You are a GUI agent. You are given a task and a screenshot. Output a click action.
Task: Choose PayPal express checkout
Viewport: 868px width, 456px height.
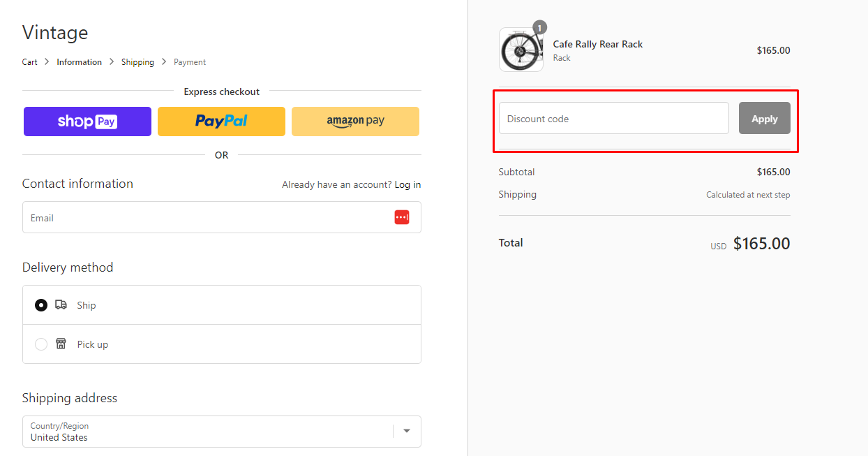[x=221, y=122]
